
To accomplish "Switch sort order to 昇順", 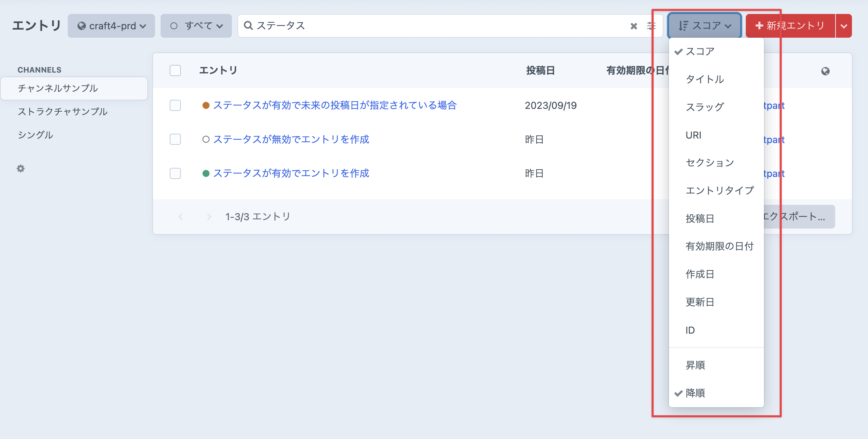I will pyautogui.click(x=695, y=365).
